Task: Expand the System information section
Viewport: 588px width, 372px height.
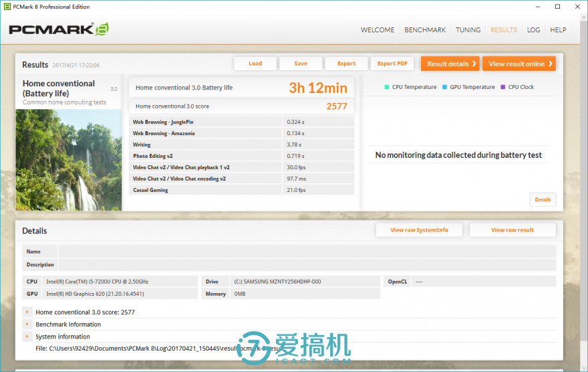Action: point(27,337)
